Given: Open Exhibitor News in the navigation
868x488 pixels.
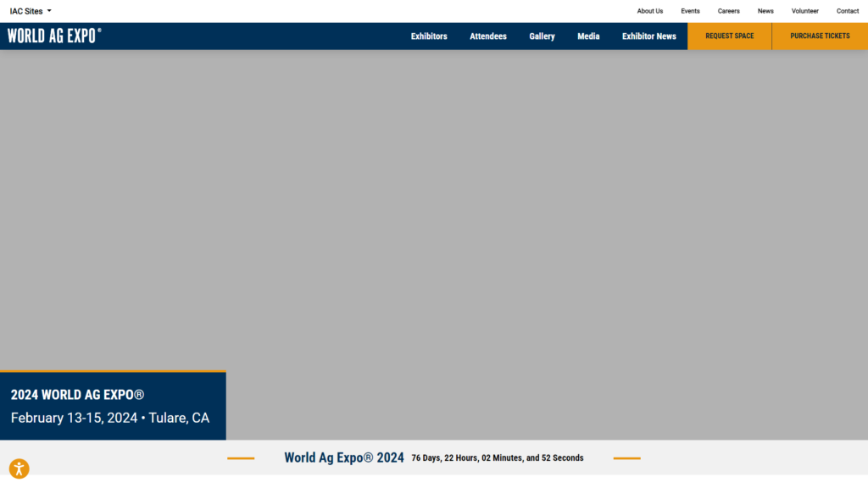Looking at the screenshot, I should coord(648,36).
